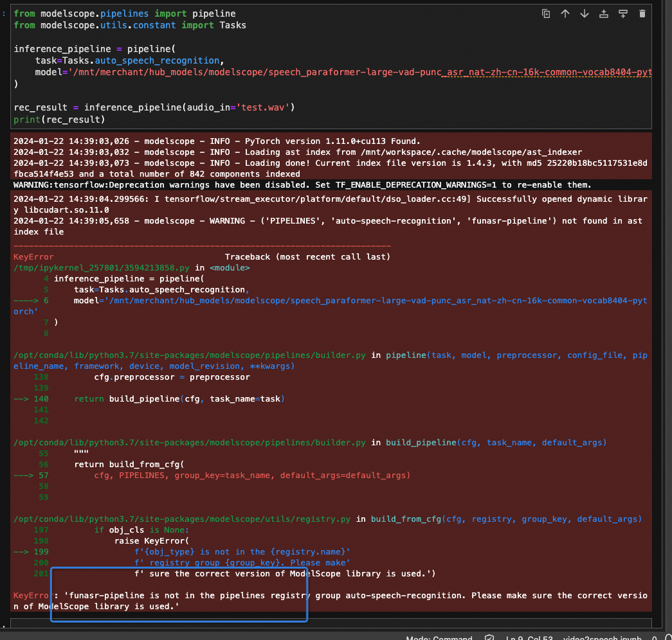Viewport: 672px width, 640px height.
Task: Delete the cell with trash icon
Action: pyautogui.click(x=642, y=13)
